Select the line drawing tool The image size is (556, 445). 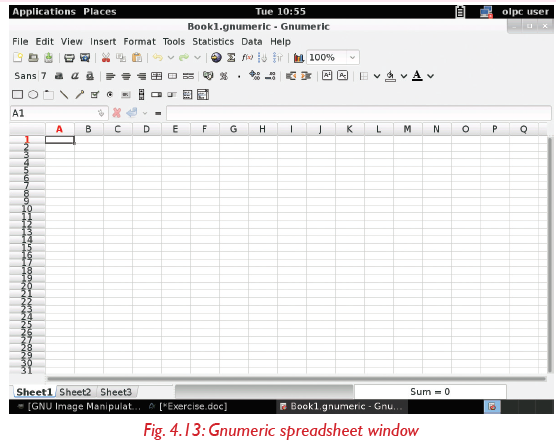click(x=64, y=94)
